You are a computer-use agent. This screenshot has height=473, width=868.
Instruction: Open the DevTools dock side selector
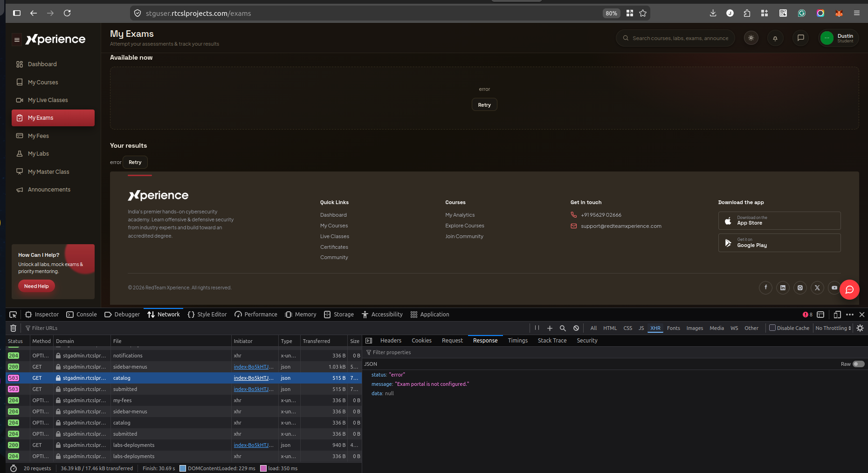(820, 315)
